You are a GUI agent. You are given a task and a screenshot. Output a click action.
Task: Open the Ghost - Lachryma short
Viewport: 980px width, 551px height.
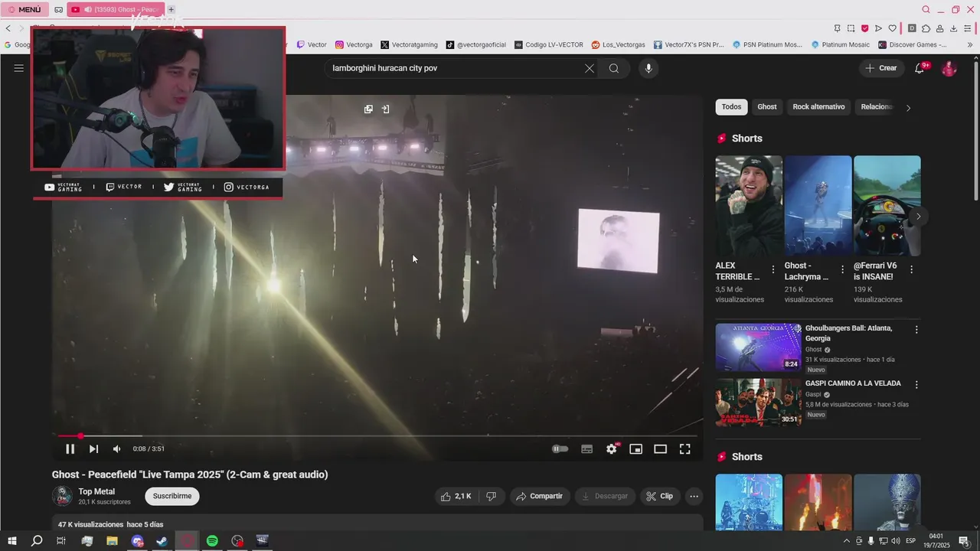818,206
